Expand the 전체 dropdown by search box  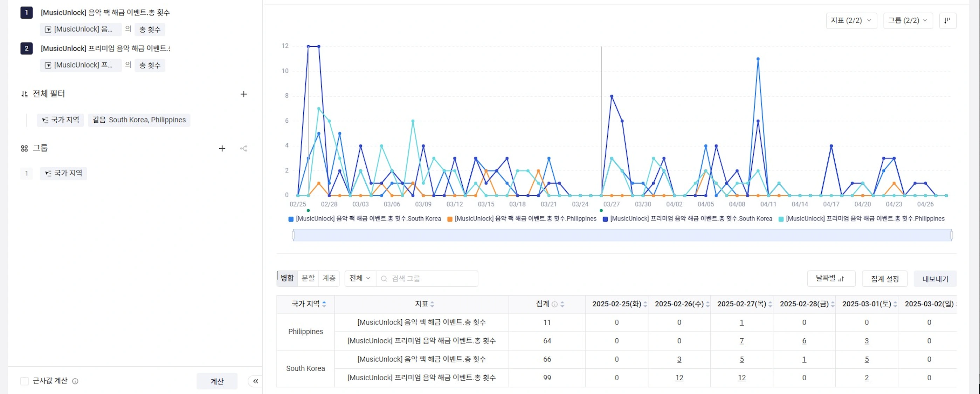(x=360, y=278)
